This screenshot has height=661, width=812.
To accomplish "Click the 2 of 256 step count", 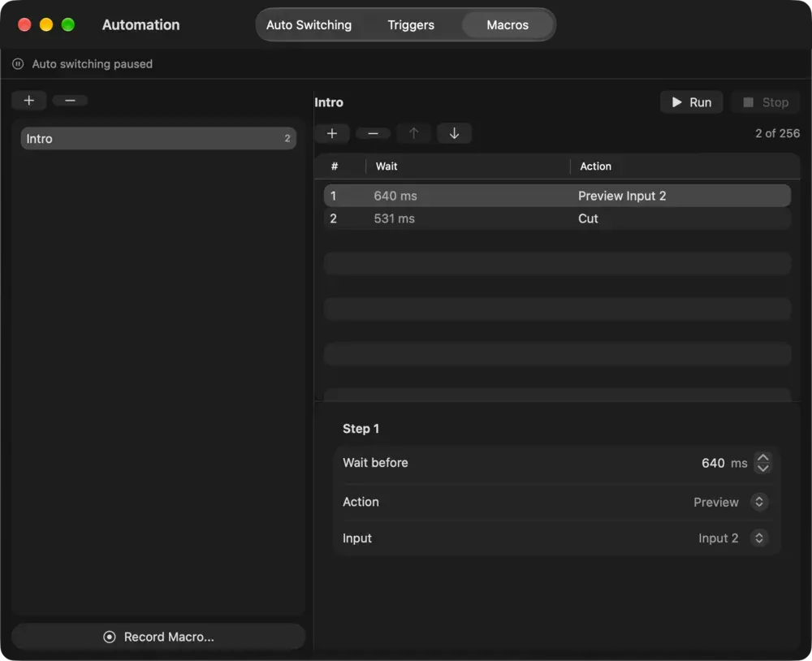I will pyautogui.click(x=777, y=134).
